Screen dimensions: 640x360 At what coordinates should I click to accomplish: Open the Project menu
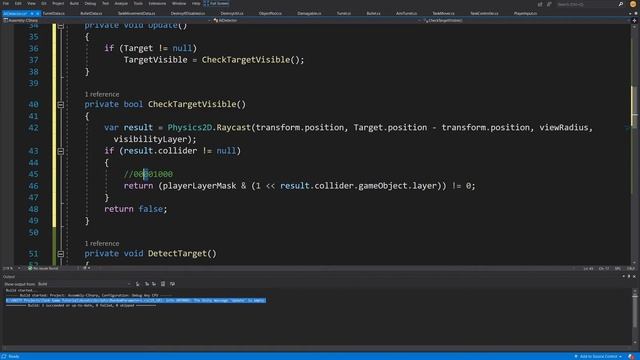[58, 3]
